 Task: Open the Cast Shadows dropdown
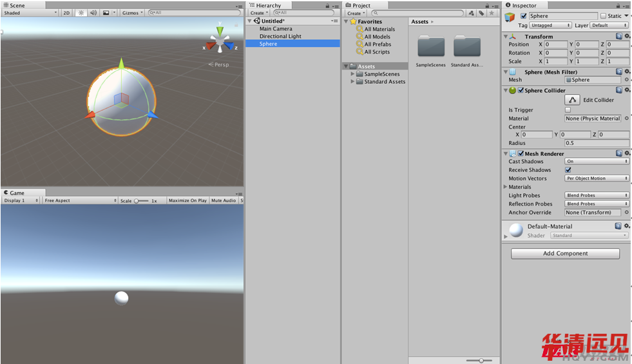pyautogui.click(x=597, y=162)
